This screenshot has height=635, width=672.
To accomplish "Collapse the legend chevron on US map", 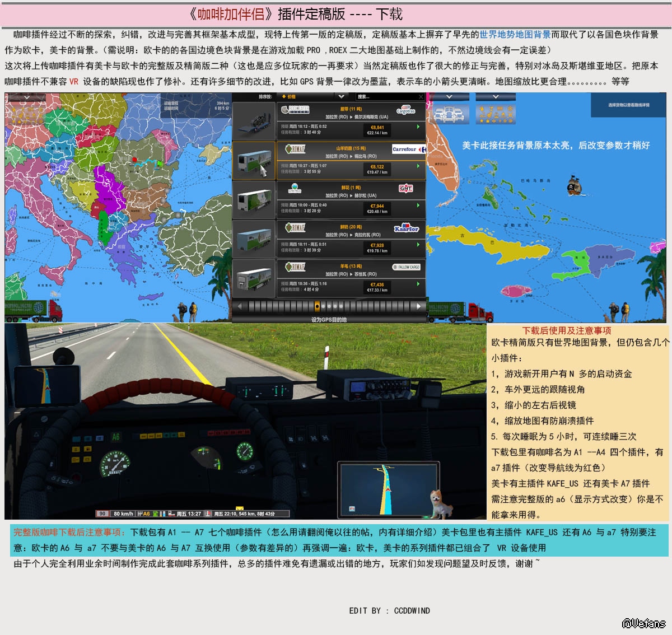I will coord(496,97).
